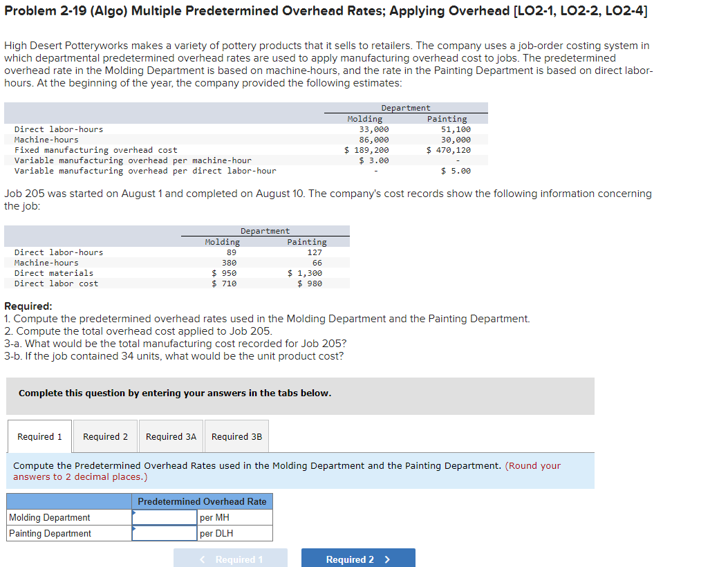Click inside the Painting Department rate input
The height and width of the screenshot is (567, 728).
[166, 532]
